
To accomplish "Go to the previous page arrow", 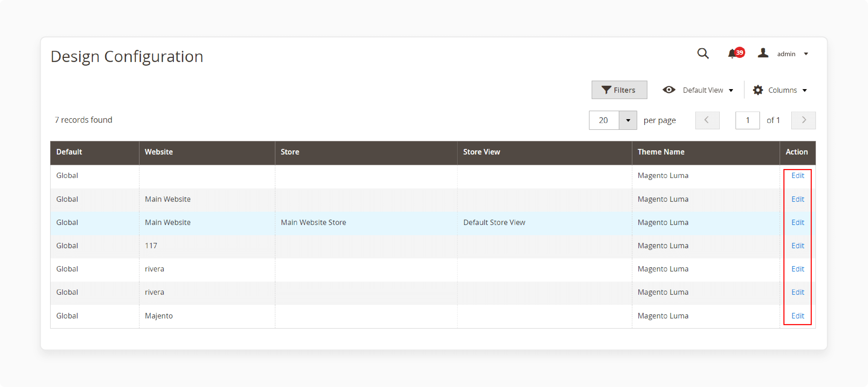I will (707, 120).
